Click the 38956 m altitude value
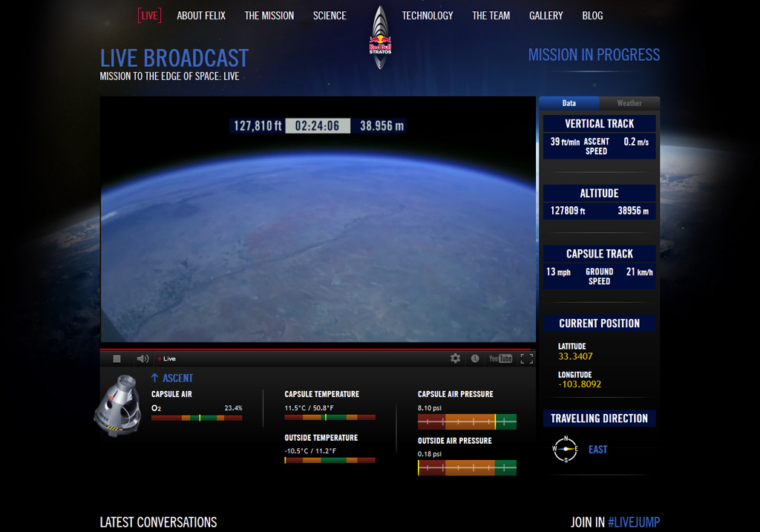The image size is (760, 532). click(633, 211)
